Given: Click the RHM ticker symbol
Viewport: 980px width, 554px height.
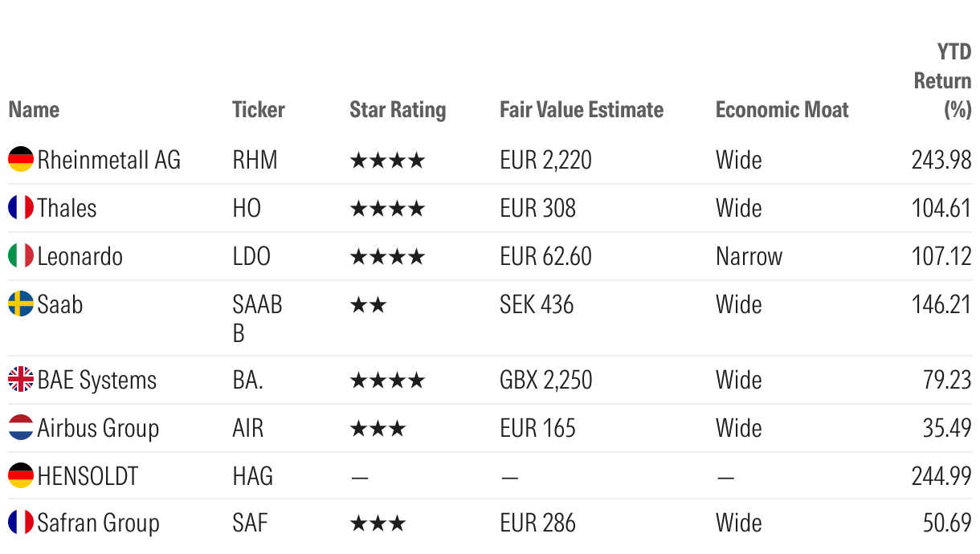Looking at the screenshot, I should (255, 160).
